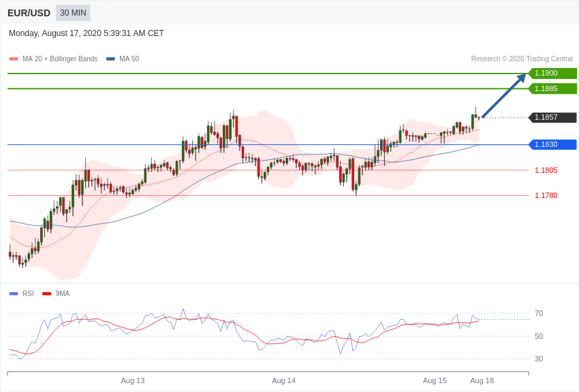Click the 1.1805 red support label
The height and width of the screenshot is (392, 579).
click(x=546, y=170)
